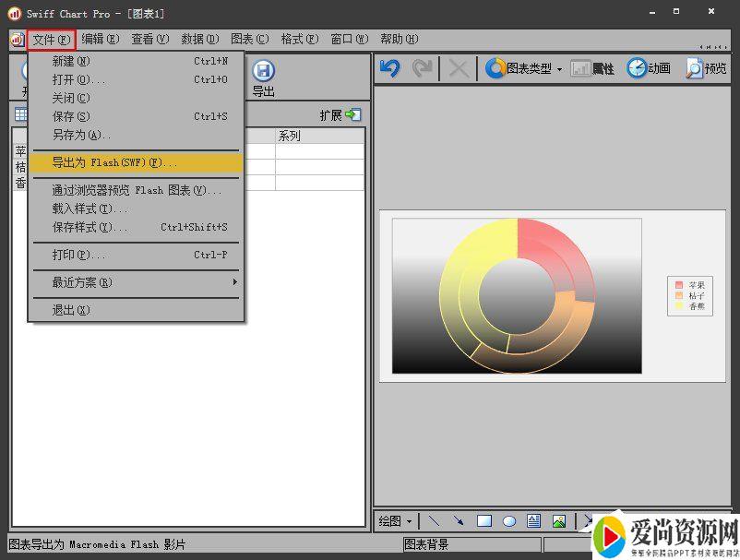
Task: Open the Chart Type (图表类型) dropdown
Action: [x=523, y=68]
